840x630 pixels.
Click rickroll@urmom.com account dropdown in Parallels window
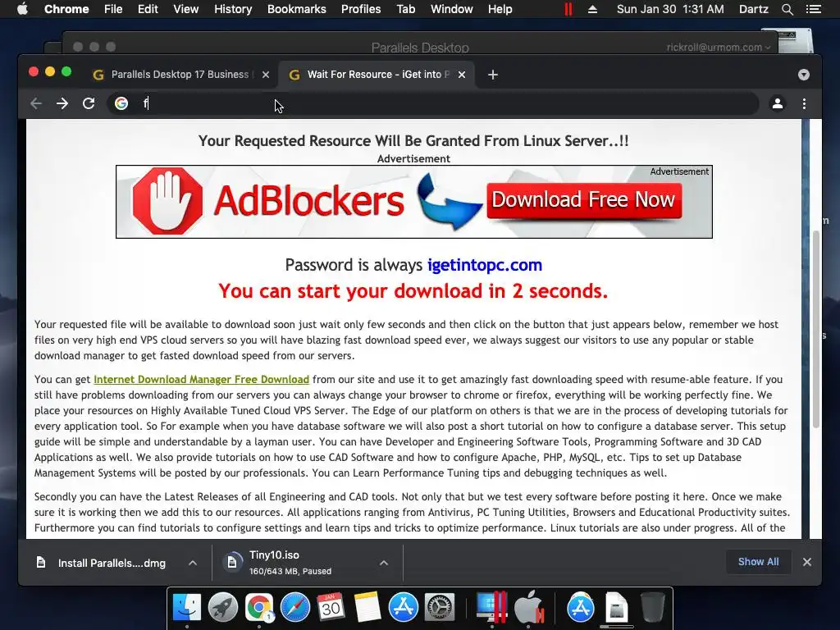click(719, 47)
